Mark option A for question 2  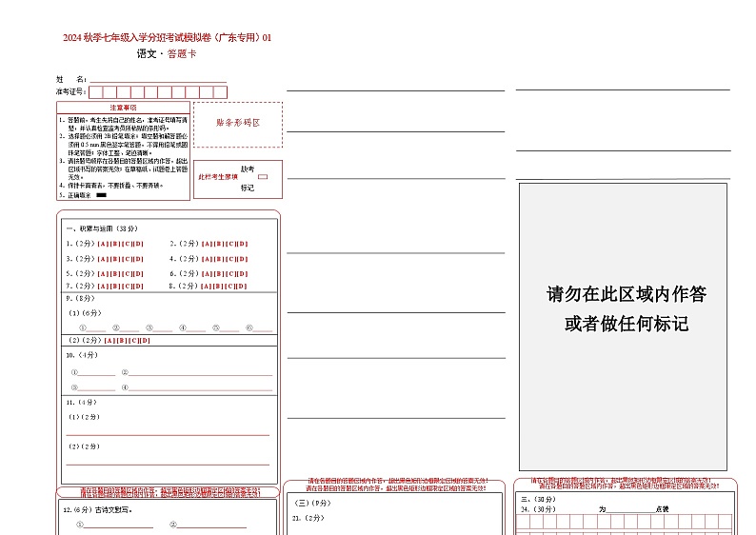click(x=208, y=244)
